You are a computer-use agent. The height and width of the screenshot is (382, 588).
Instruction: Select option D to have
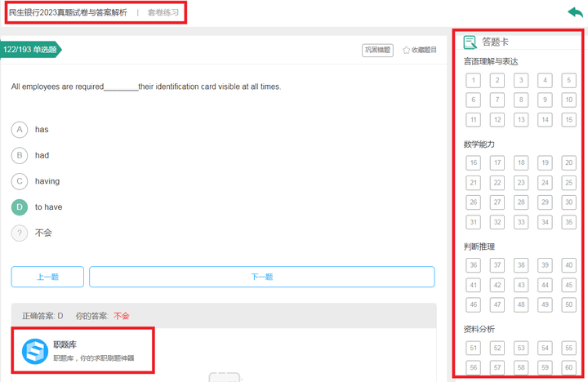click(x=20, y=207)
